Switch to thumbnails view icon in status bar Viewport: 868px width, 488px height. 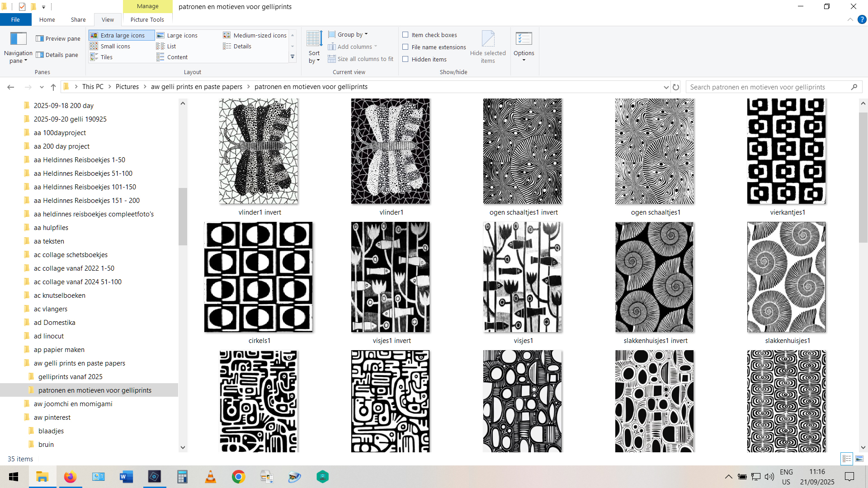[x=859, y=459]
